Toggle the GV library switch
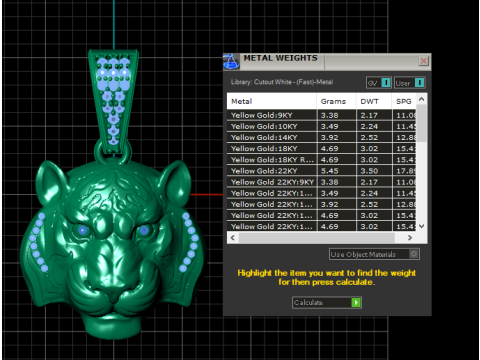Image resolution: width=480 pixels, height=360 pixels. (x=379, y=83)
